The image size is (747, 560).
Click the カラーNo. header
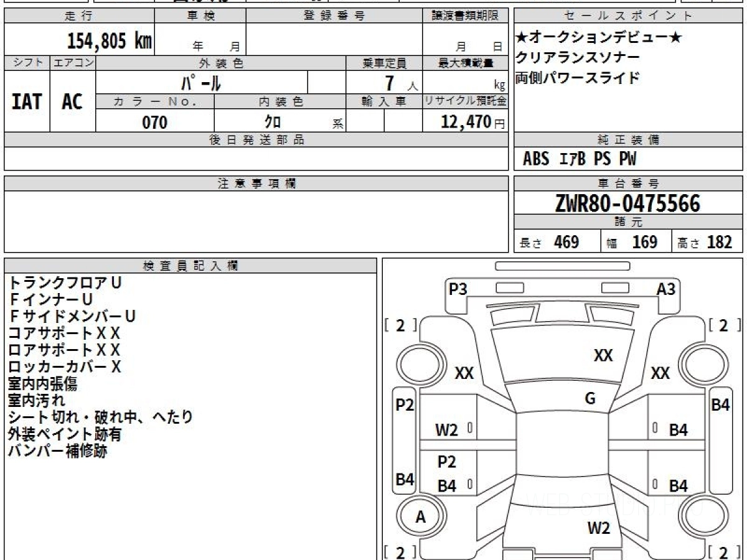tap(155, 101)
